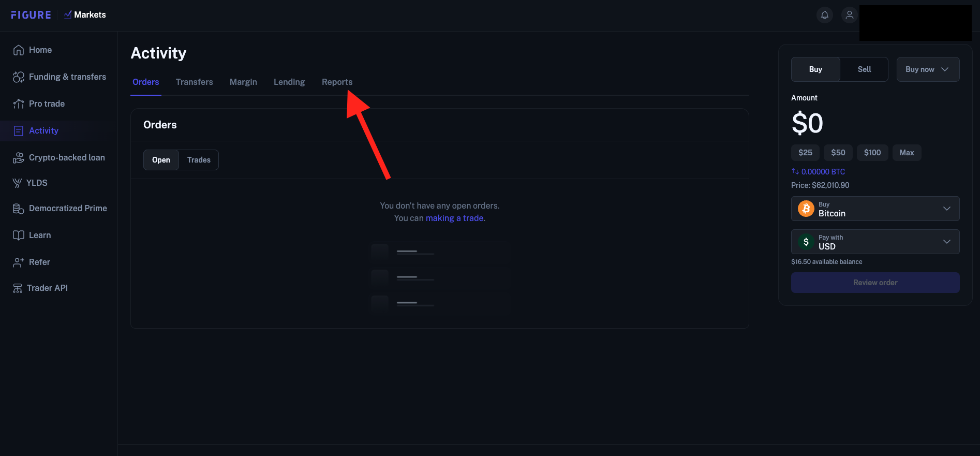Click the $16.50 available balance text
This screenshot has width=980, height=456.
tap(827, 262)
